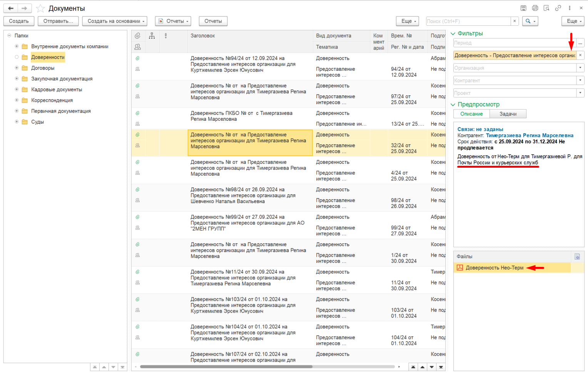Click the back navigation arrow

coord(11,8)
